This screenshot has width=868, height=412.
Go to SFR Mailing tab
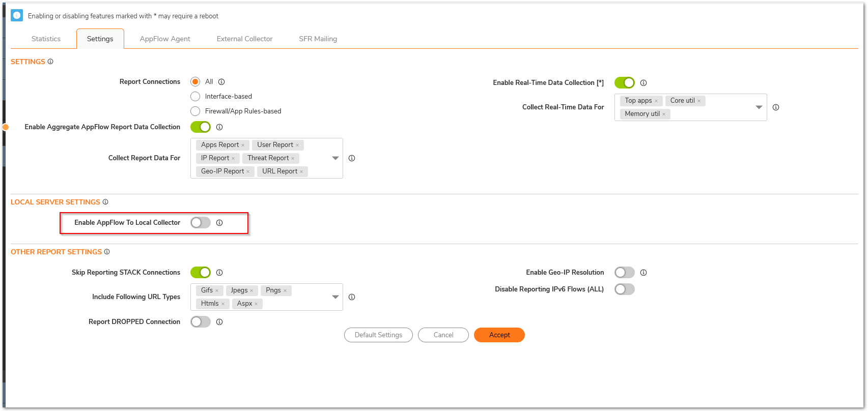click(x=318, y=39)
